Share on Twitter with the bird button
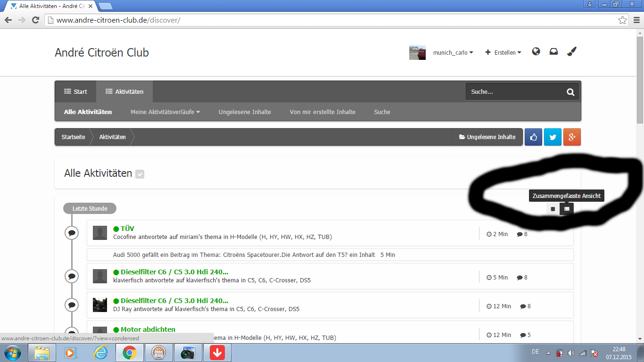This screenshot has height=362, width=644. click(x=553, y=137)
